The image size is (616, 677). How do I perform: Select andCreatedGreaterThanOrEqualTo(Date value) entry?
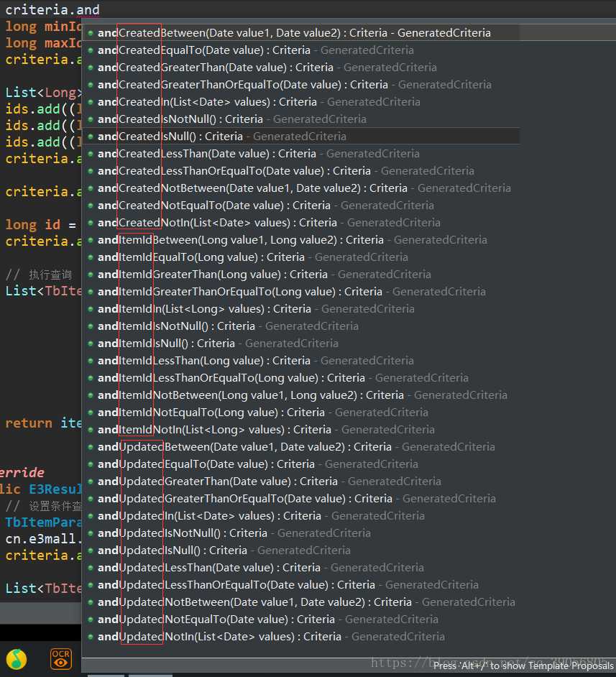[x=300, y=85]
